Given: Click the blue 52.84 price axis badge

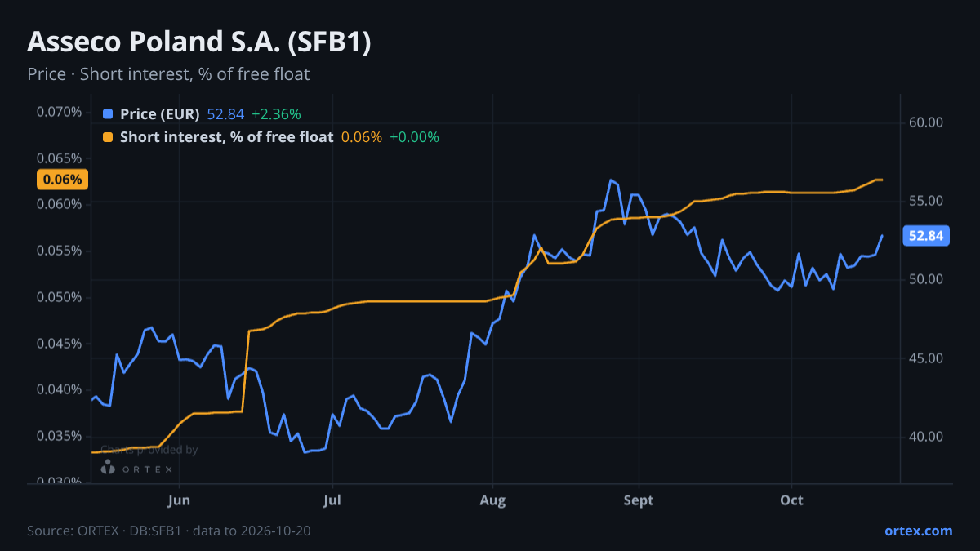Looking at the screenshot, I should [x=926, y=236].
